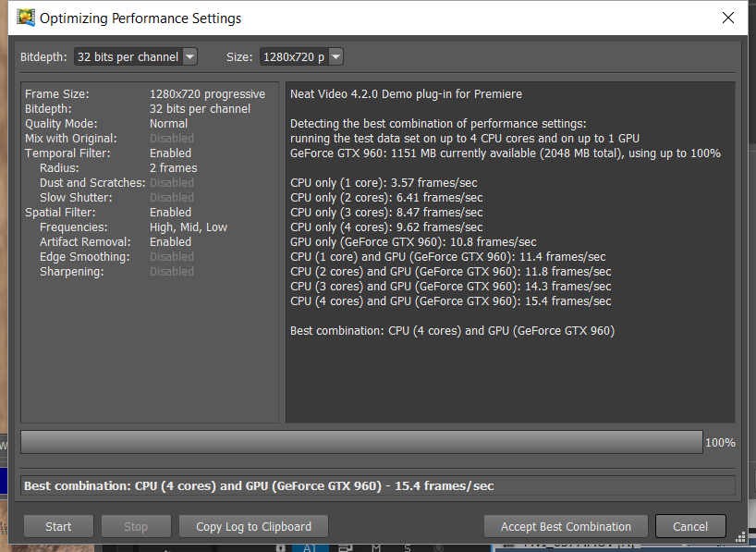This screenshot has height=552, width=756.
Task: Click the "Temporal Filter:" label
Action: point(67,153)
